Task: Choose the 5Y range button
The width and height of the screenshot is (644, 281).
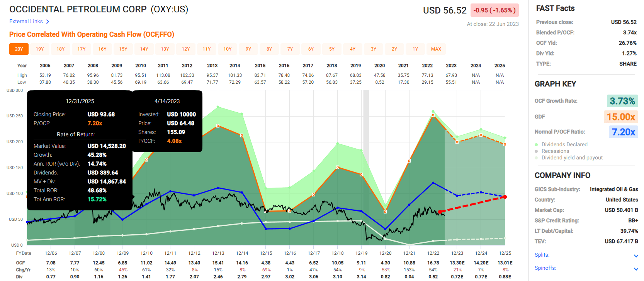Action: tap(332, 49)
